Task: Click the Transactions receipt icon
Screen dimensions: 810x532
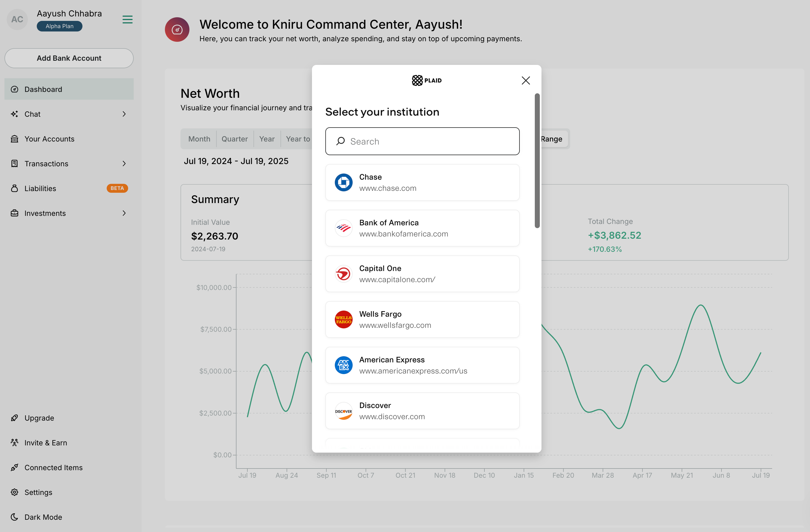Action: point(14,164)
